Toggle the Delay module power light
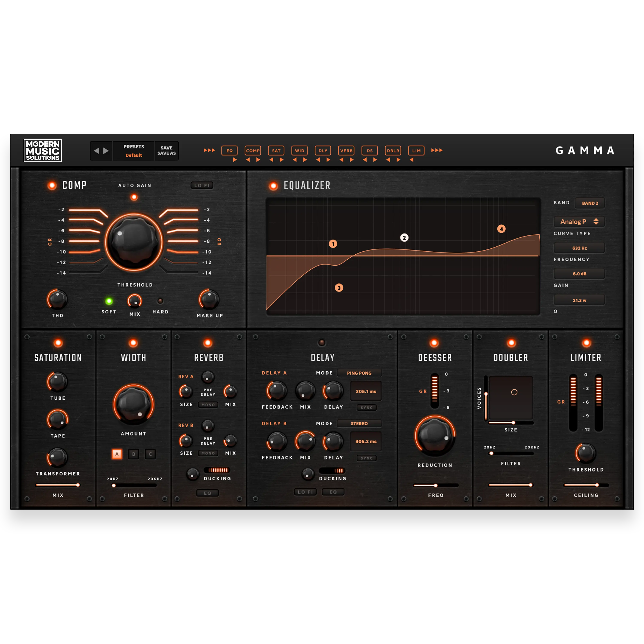The image size is (644, 644). pyautogui.click(x=322, y=342)
